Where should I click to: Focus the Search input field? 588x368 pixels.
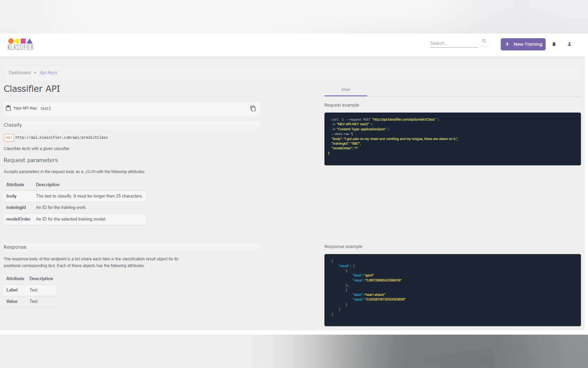click(454, 43)
